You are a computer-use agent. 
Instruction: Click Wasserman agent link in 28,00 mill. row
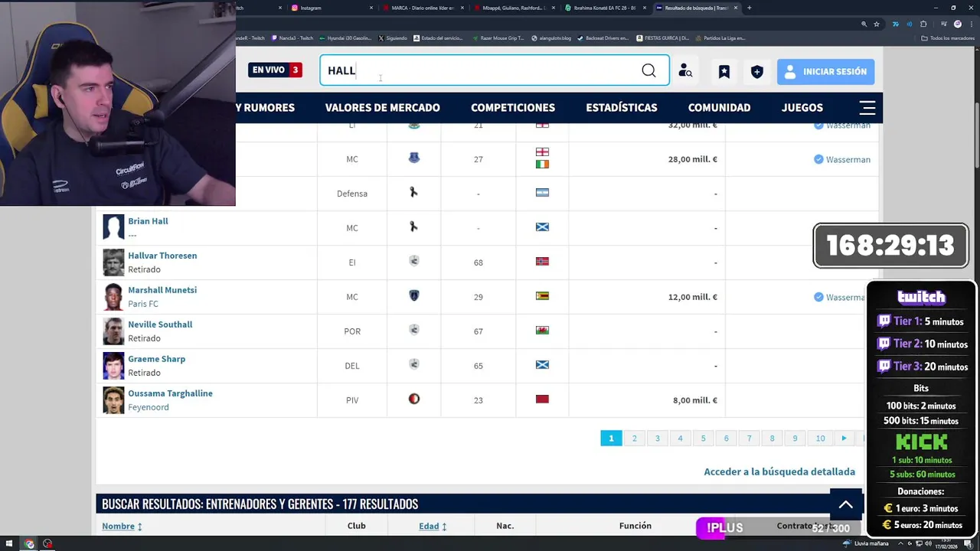(848, 159)
